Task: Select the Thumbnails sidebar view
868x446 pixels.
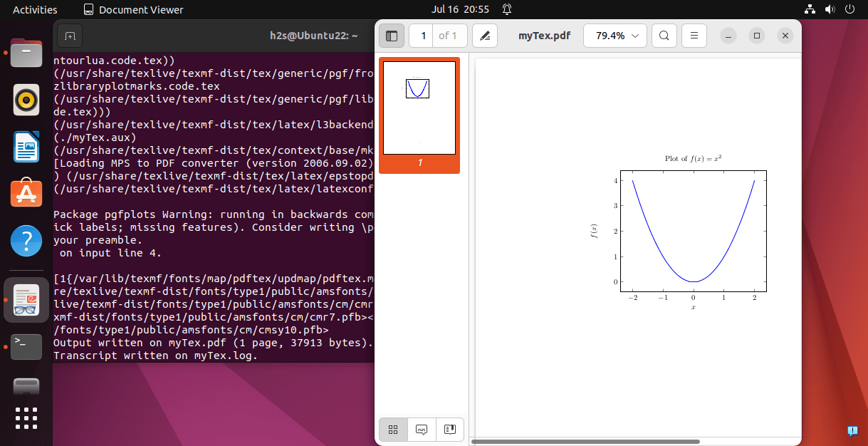Action: [392, 430]
